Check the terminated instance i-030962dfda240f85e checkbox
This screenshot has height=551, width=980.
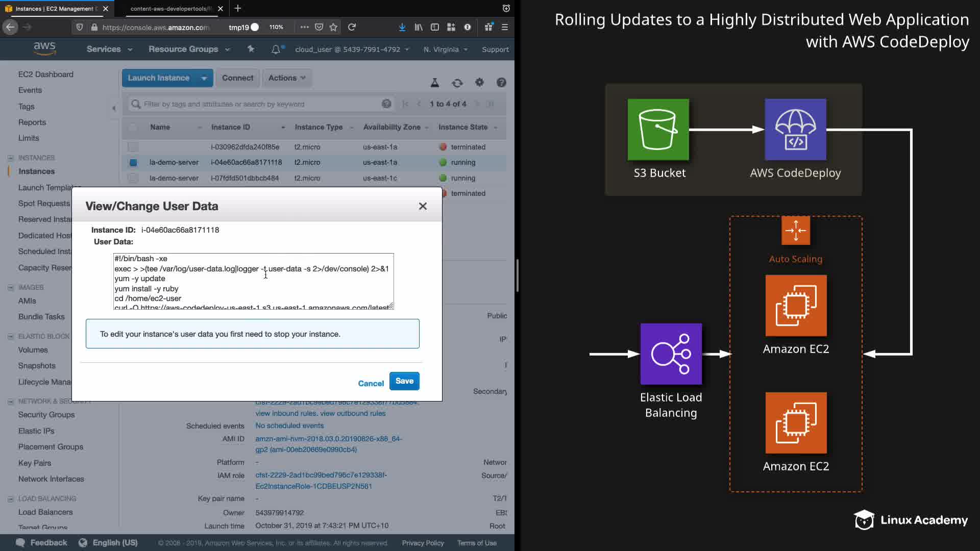pos(133,147)
